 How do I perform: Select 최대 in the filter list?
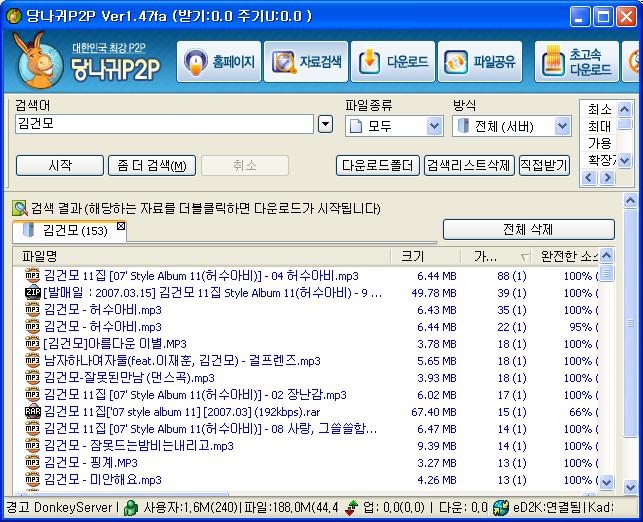click(x=600, y=126)
